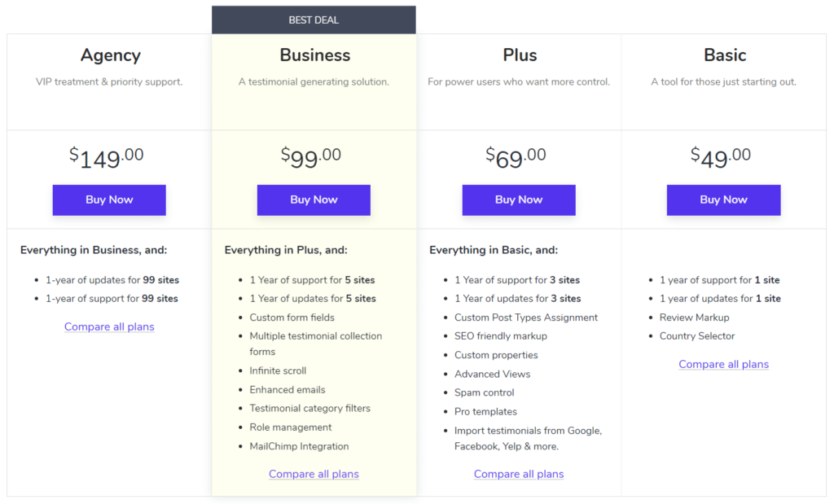Select the Basic plan heading

[725, 55]
